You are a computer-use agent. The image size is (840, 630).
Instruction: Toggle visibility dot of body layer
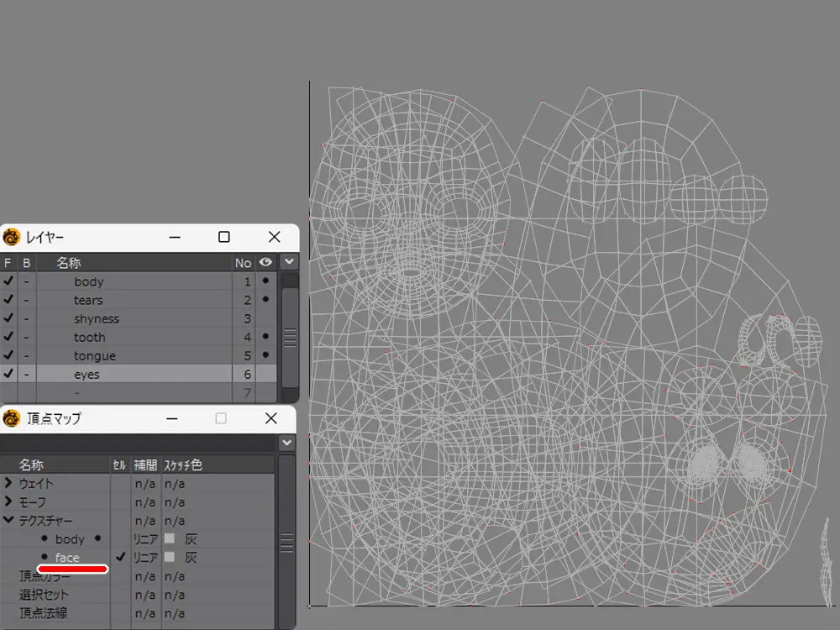click(265, 281)
